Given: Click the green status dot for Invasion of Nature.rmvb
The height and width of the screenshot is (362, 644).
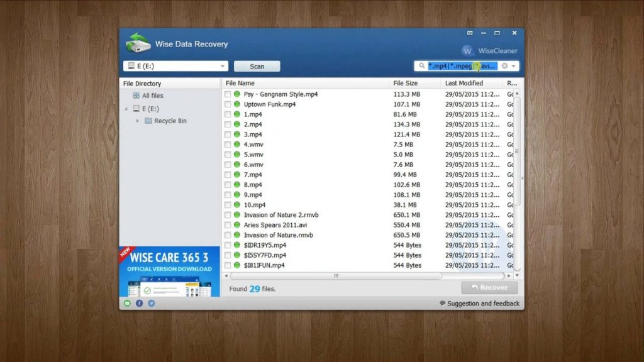Looking at the screenshot, I should coord(237,235).
